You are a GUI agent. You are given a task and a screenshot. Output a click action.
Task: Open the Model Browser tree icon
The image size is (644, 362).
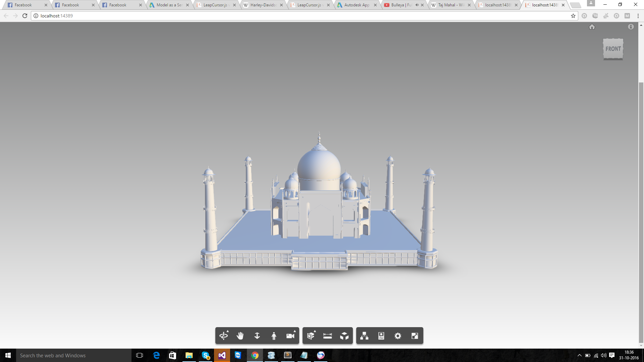click(x=364, y=336)
